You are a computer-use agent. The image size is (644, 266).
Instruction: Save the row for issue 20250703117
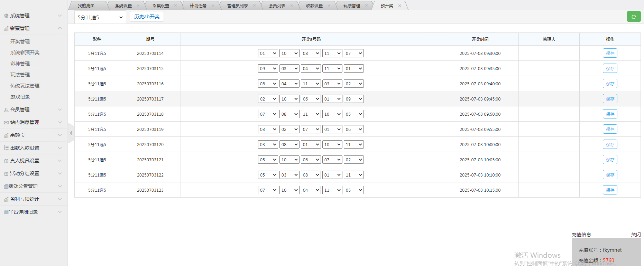[x=610, y=99]
